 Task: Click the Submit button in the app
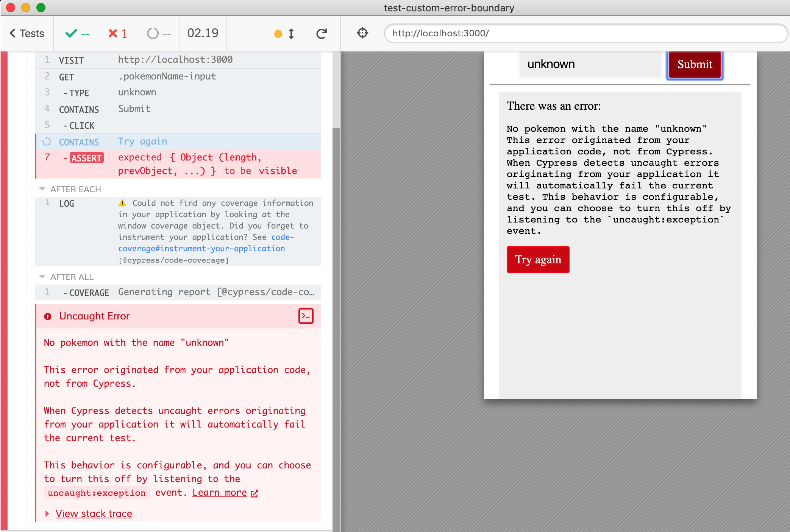[695, 64]
